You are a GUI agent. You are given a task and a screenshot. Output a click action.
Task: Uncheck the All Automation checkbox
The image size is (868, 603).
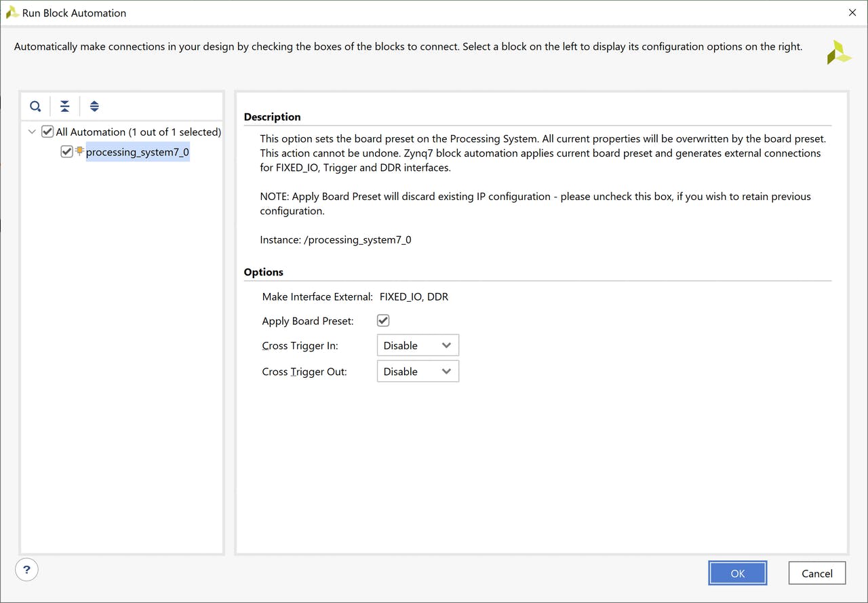[47, 132]
